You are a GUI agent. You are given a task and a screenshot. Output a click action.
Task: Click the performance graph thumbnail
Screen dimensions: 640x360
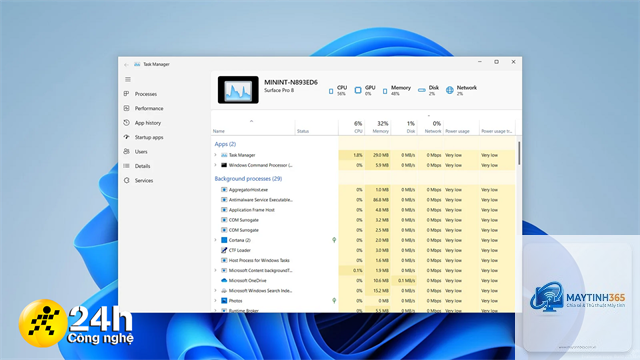[x=238, y=90]
